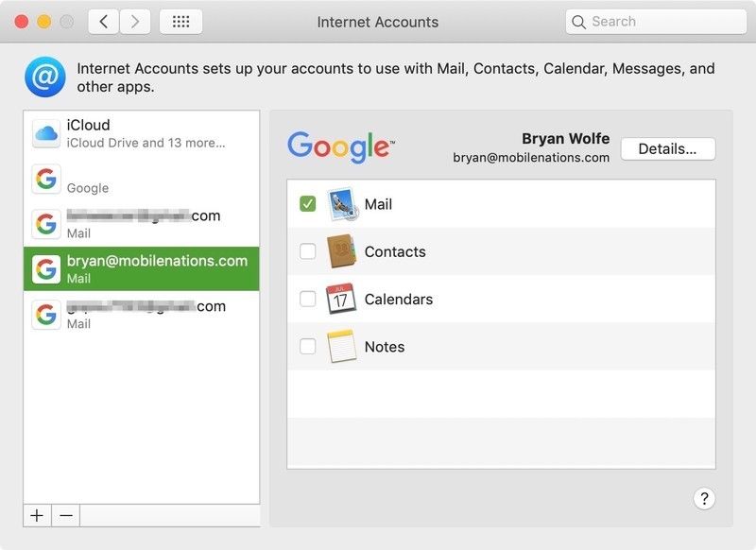Open help with the question mark button
The height and width of the screenshot is (550, 756).
coord(704,499)
